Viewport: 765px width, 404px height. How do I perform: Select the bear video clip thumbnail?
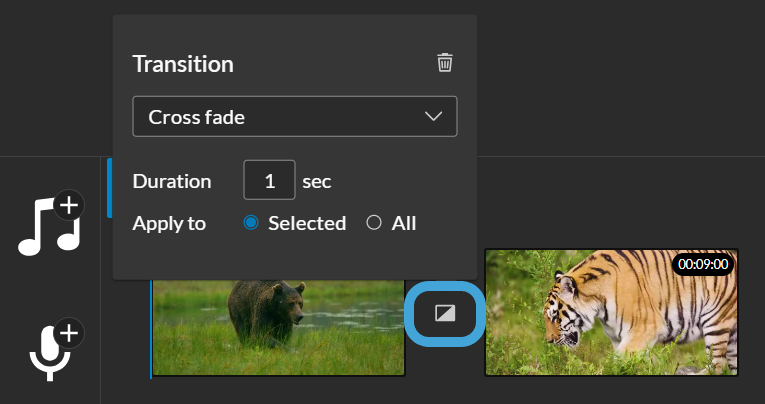pyautogui.click(x=278, y=327)
